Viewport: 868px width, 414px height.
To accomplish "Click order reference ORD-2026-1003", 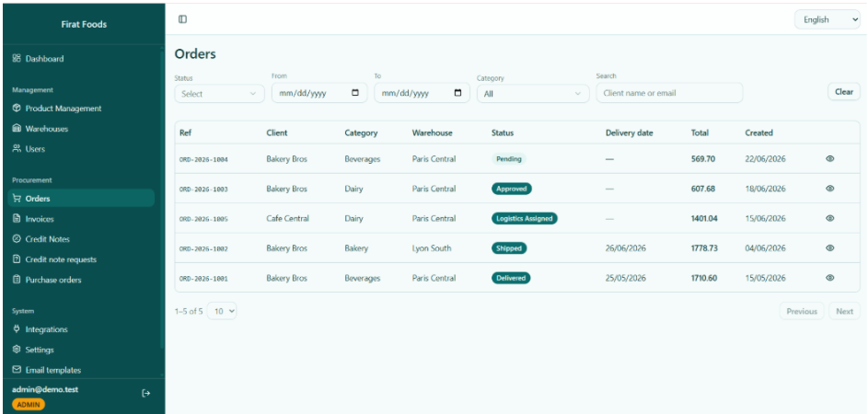I will point(203,190).
